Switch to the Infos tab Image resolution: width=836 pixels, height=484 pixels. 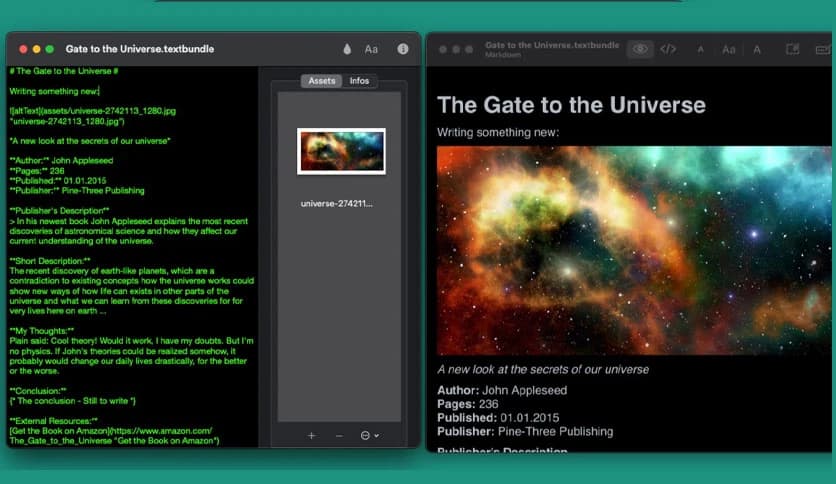(359, 80)
